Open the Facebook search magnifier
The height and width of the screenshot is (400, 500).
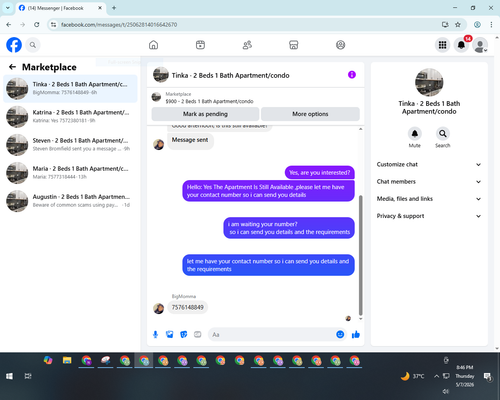click(x=33, y=45)
